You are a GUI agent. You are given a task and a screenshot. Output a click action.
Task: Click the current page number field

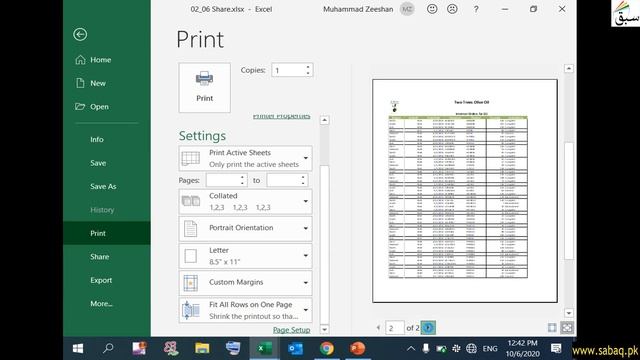(x=394, y=328)
